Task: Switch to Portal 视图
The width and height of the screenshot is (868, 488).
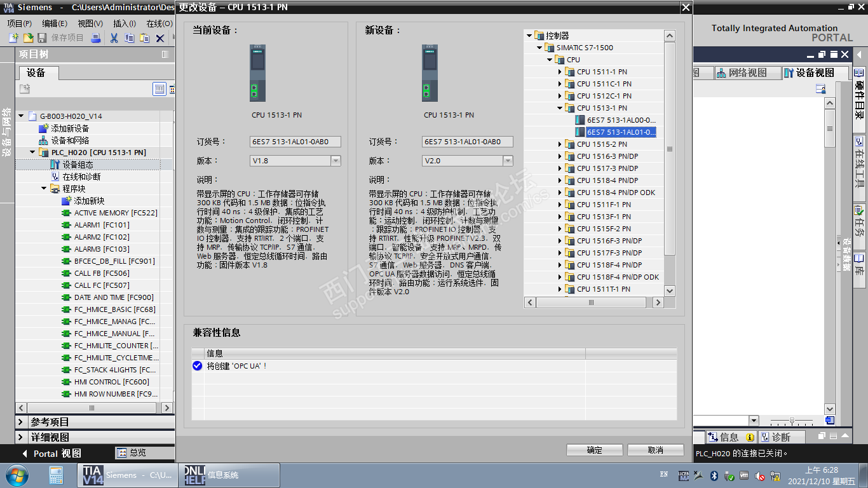Action: tap(51, 453)
